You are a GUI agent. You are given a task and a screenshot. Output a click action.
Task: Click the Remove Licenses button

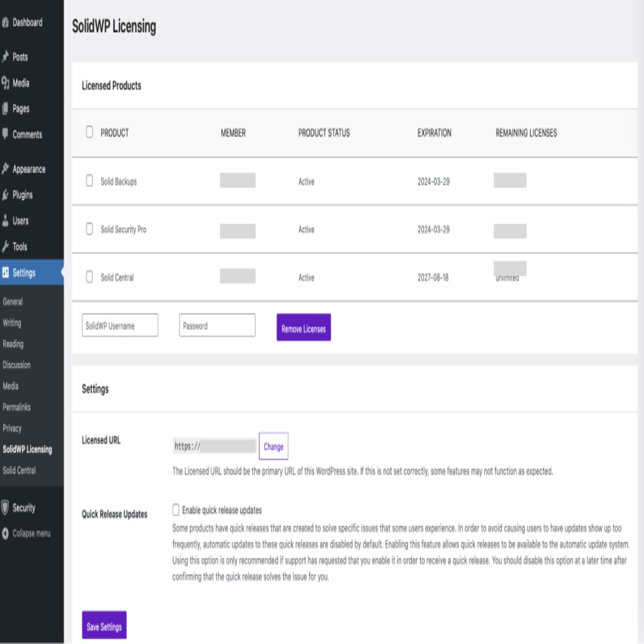pyautogui.click(x=304, y=327)
